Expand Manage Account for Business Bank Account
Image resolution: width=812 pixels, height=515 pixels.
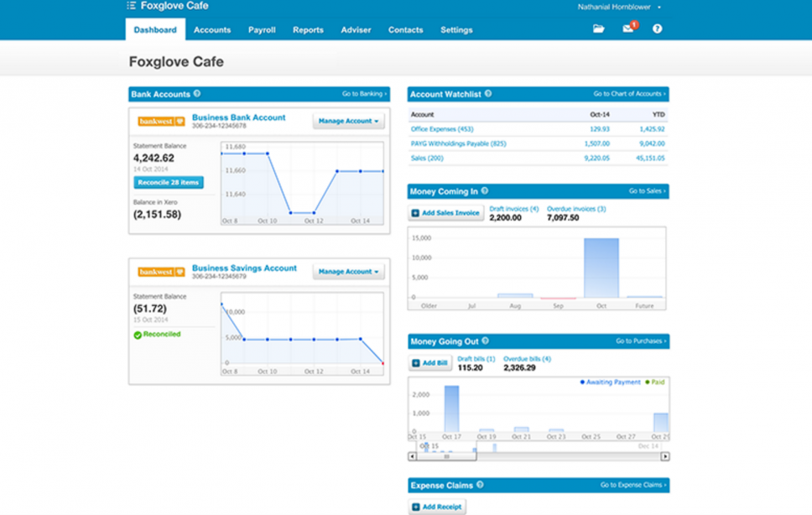coord(348,122)
